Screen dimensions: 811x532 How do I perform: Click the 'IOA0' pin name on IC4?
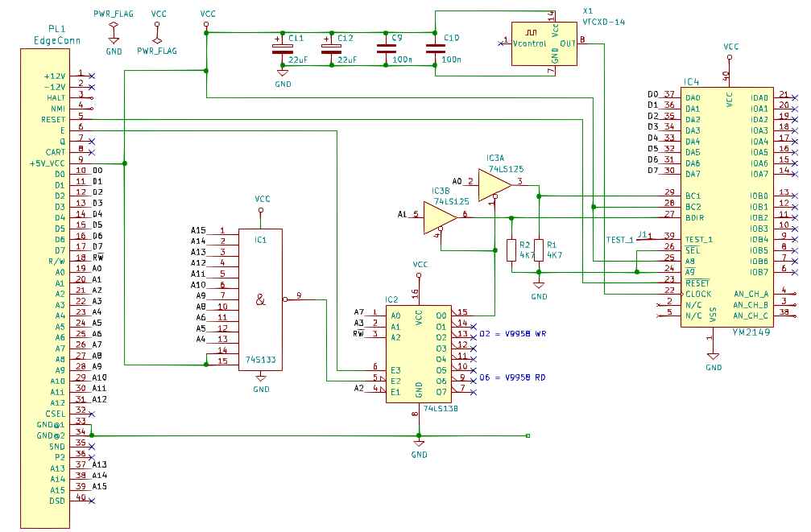click(x=759, y=97)
